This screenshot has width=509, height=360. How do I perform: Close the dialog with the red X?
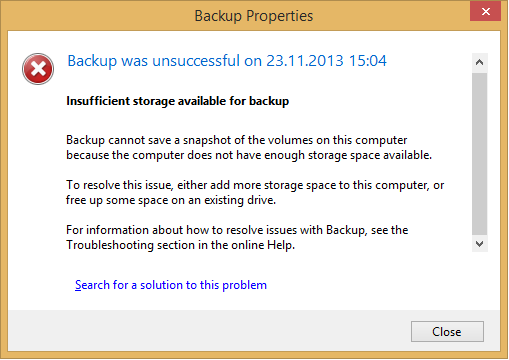click(486, 12)
